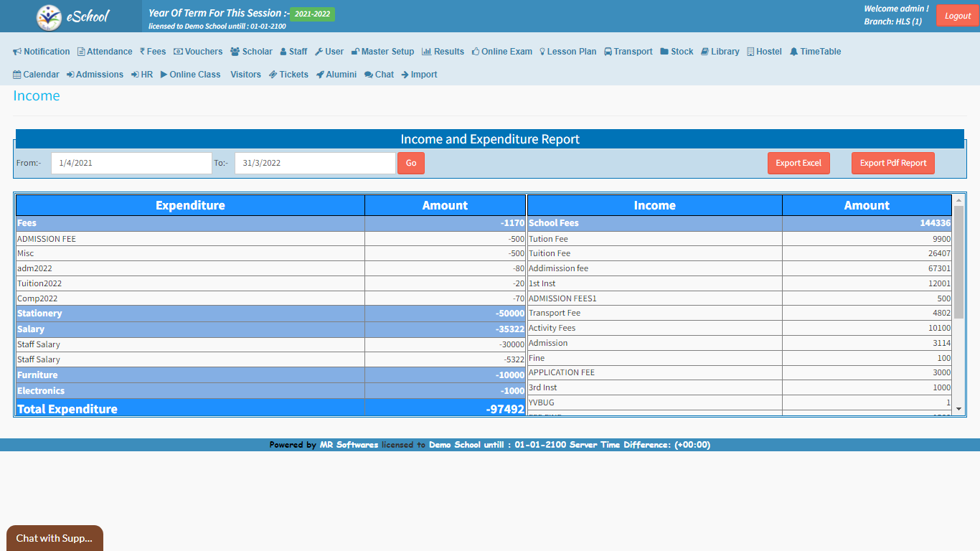The width and height of the screenshot is (980, 551).
Task: Log out using the Logout button
Action: coord(957,16)
